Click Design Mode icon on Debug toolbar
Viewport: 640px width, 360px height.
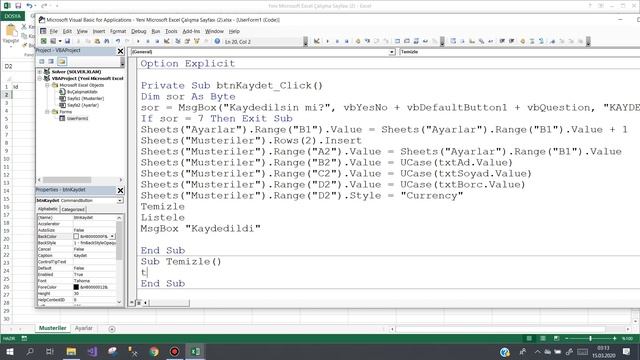(x=317, y=41)
